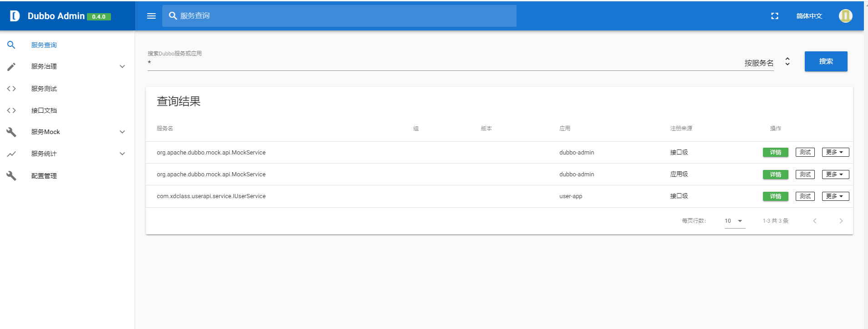View 详情 for IUserService row
This screenshot has width=868, height=329.
[x=776, y=196]
